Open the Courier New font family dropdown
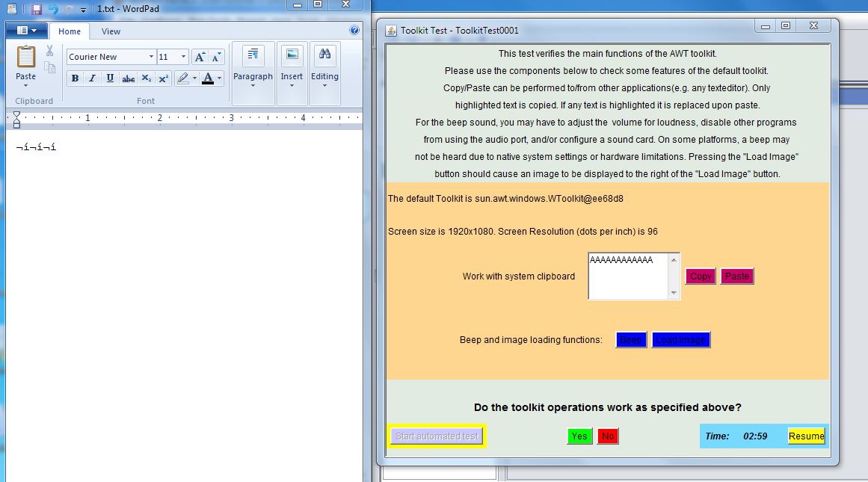 [x=151, y=57]
